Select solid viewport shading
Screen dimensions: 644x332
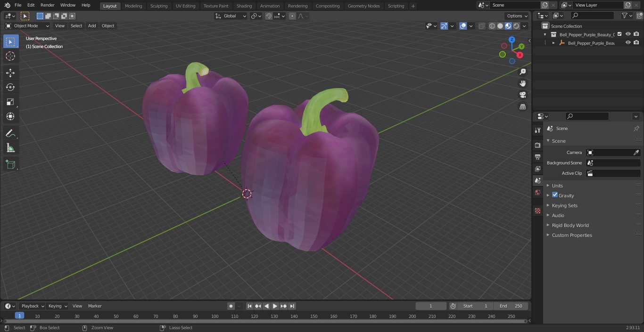point(500,26)
